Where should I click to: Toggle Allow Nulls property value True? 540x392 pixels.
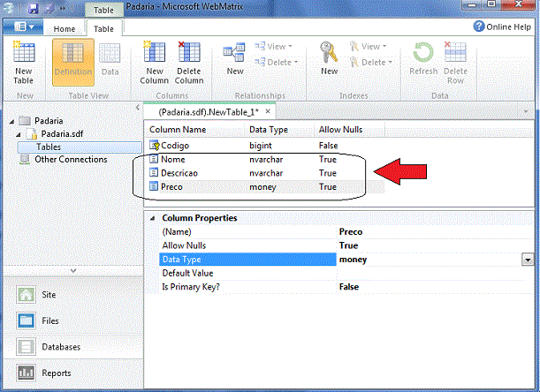pos(348,245)
